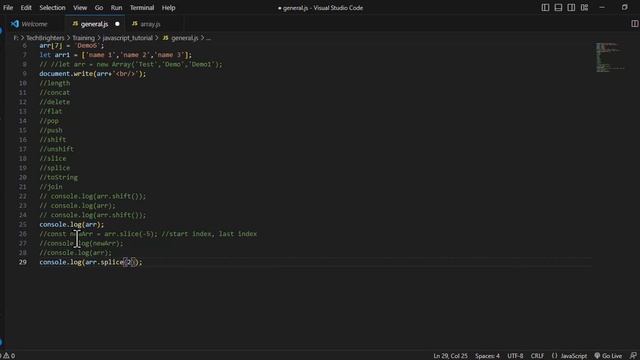Click the unsaved dot on general.js tab
640x360 pixels.
(x=118, y=24)
